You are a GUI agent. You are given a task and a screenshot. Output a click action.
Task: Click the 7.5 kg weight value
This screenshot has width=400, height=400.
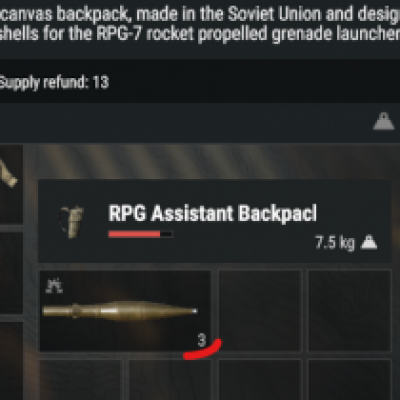tap(335, 243)
